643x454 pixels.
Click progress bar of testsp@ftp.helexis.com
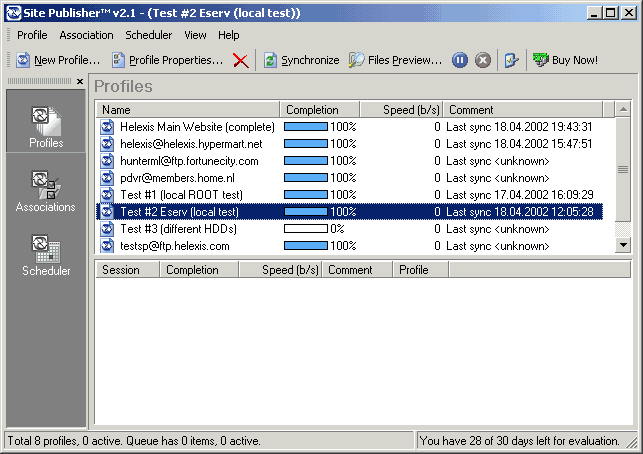[x=306, y=246]
